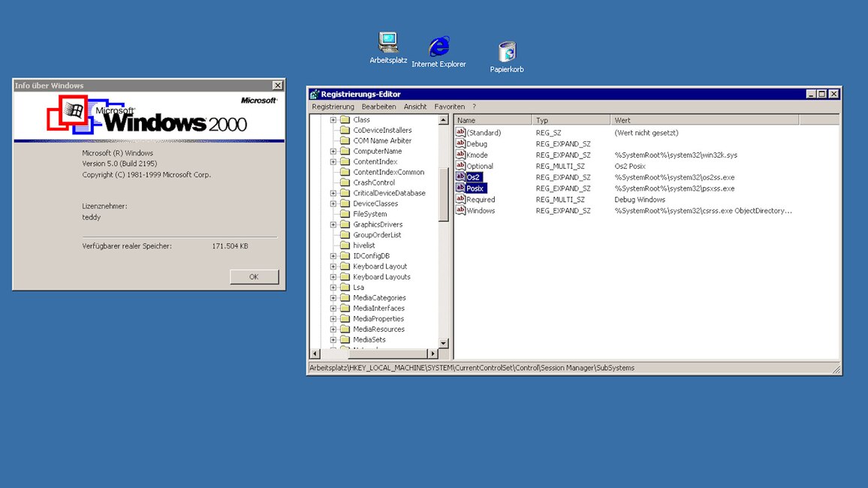Expand the ComputerName tree node

click(x=333, y=152)
